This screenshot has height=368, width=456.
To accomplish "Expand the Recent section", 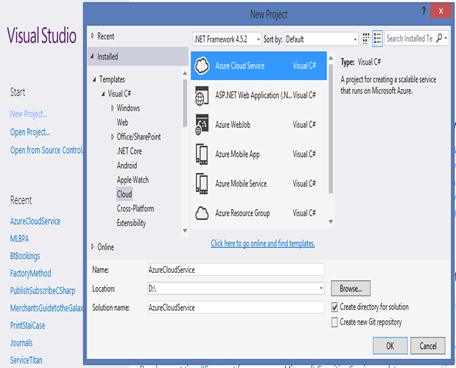I will click(93, 36).
